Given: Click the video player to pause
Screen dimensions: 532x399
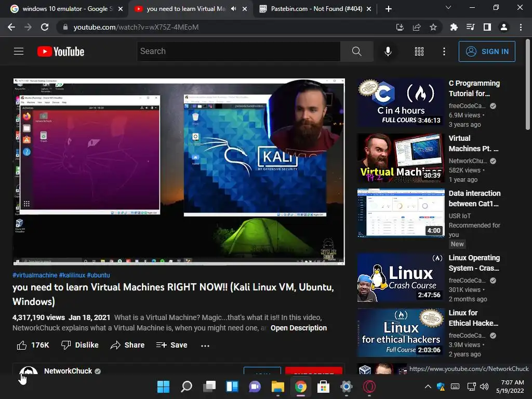Looking at the screenshot, I should (x=179, y=171).
